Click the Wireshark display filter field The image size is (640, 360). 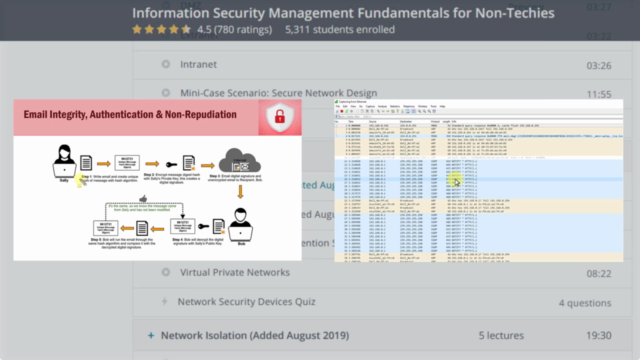point(479,117)
